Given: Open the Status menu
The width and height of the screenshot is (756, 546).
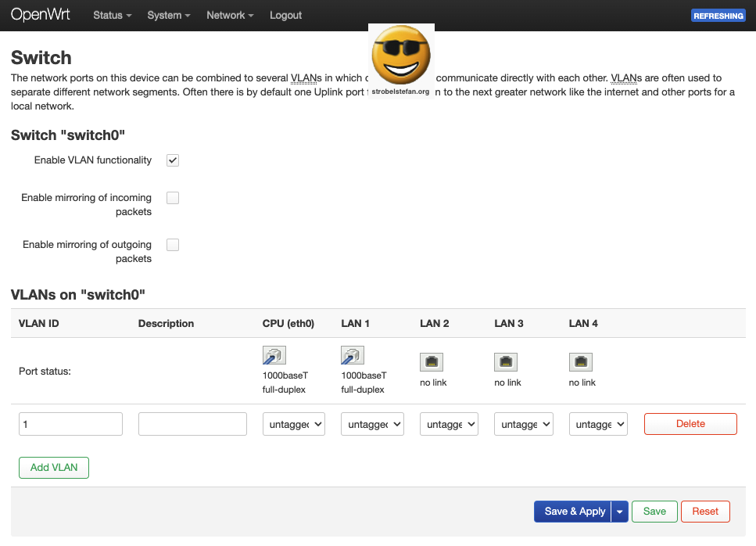Looking at the screenshot, I should (x=112, y=15).
